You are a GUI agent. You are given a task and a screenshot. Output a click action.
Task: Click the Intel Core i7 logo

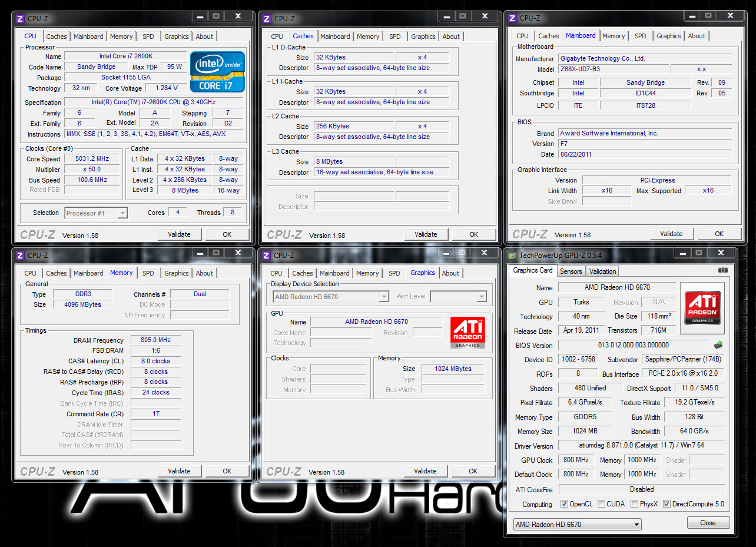[x=217, y=71]
